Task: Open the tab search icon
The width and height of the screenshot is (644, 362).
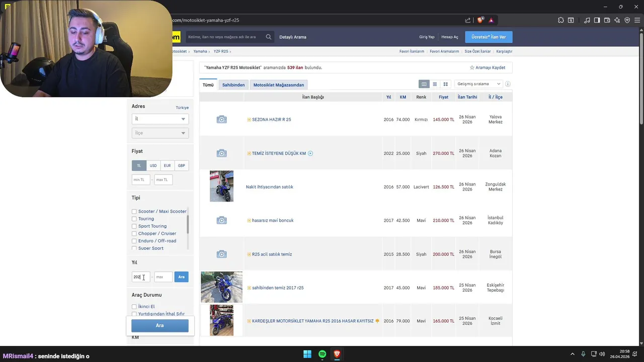Action: [571, 20]
